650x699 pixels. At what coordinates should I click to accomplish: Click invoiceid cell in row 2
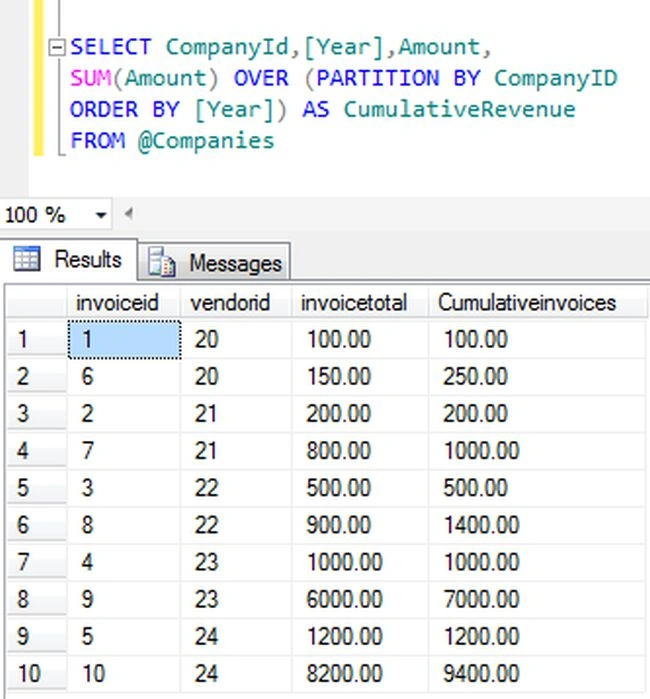pyautogui.click(x=124, y=377)
